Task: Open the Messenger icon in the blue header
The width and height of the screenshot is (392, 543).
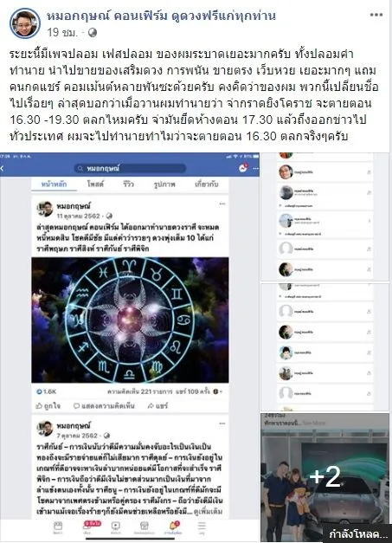Action: 243,168
